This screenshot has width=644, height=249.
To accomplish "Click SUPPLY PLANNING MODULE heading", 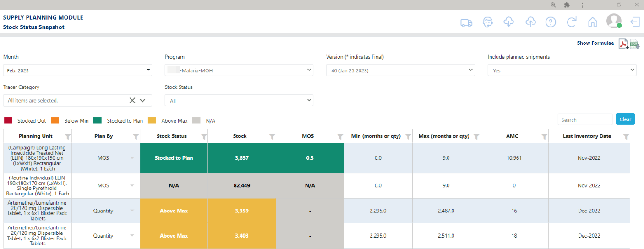I will [x=43, y=17].
